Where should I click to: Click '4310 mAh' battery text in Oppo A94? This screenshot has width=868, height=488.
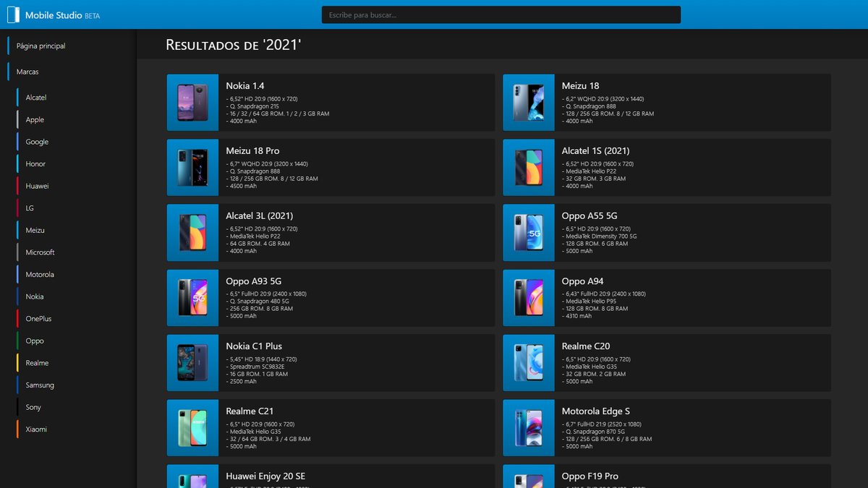pyautogui.click(x=576, y=316)
